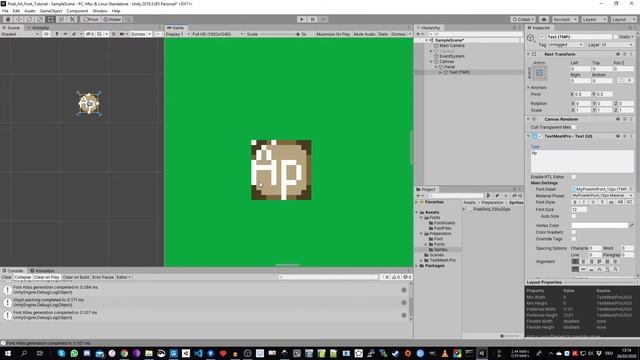The width and height of the screenshot is (640, 360).
Task: Open Collab button
Action: pos(523,19)
